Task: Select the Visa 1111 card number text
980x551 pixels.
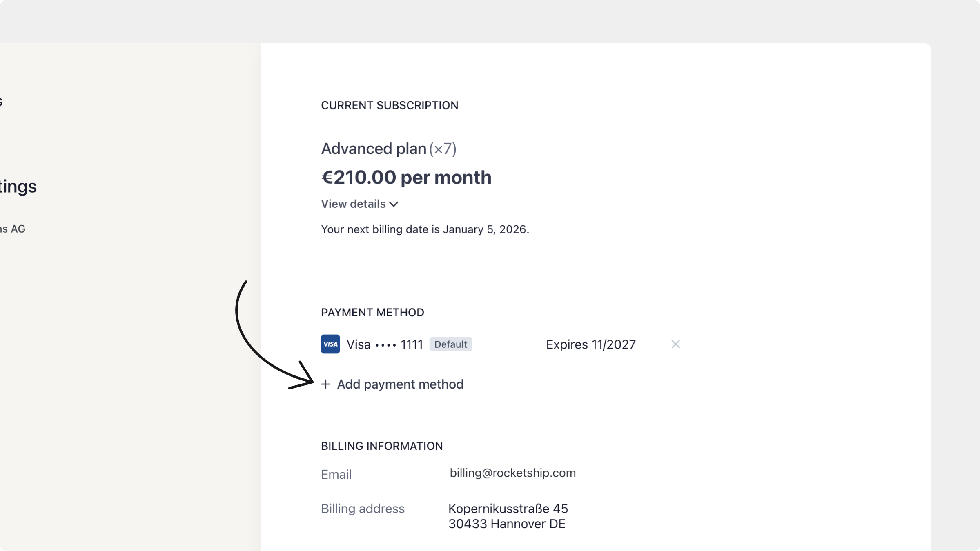Action: point(384,344)
